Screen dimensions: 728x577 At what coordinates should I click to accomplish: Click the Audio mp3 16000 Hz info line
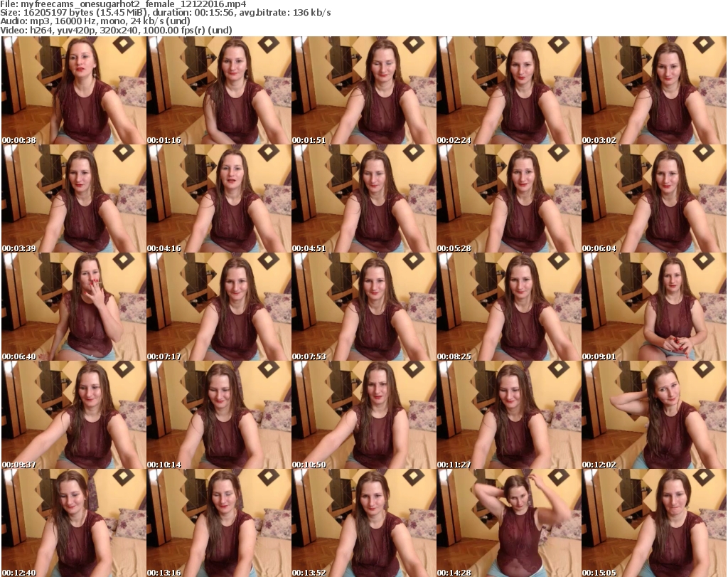point(95,21)
